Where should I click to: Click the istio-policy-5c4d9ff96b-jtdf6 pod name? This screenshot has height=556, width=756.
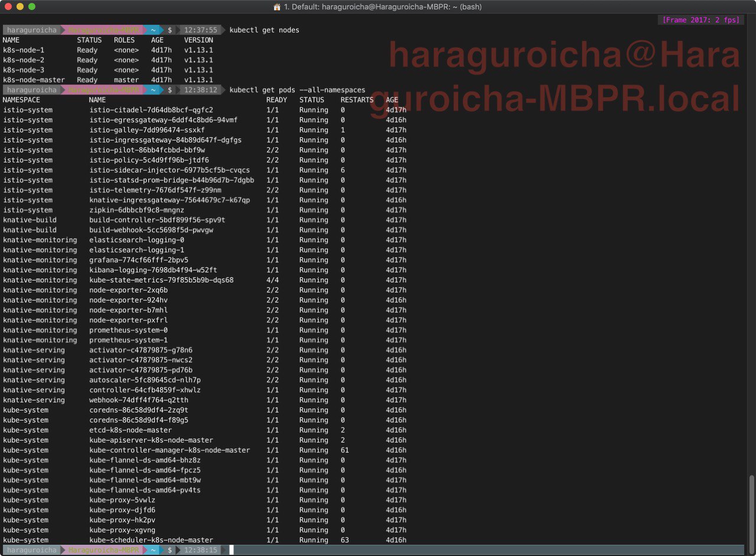point(149,160)
